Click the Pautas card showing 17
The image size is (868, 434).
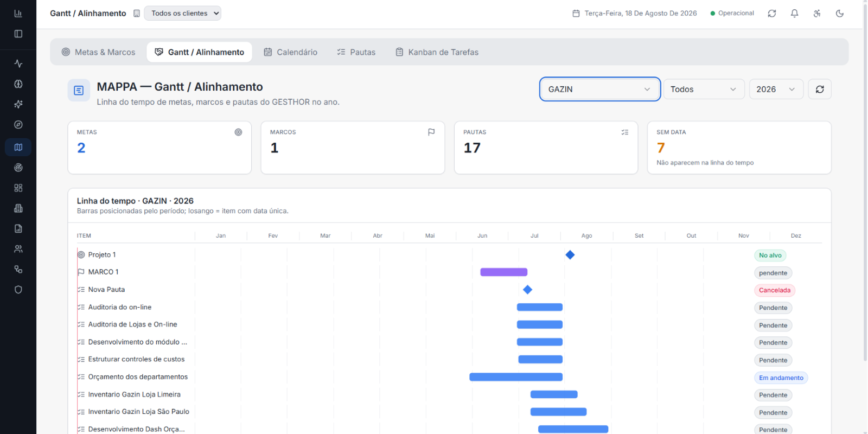click(546, 148)
